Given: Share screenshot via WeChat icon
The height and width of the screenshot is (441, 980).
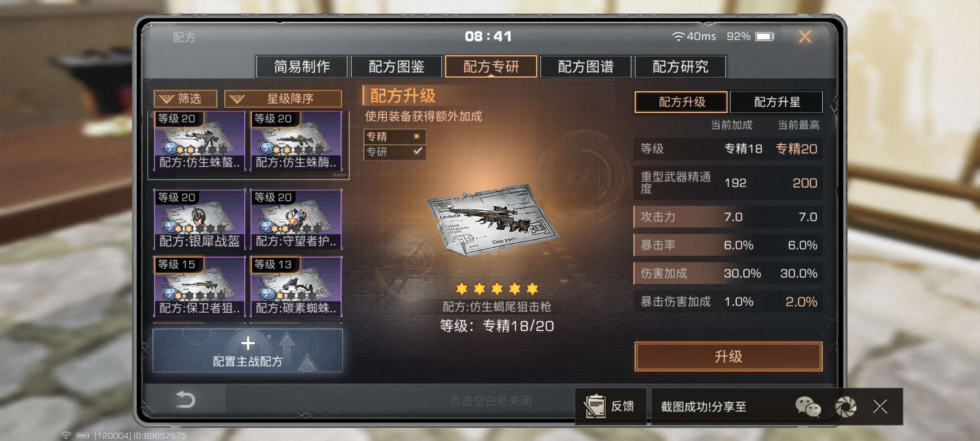Looking at the screenshot, I should pyautogui.click(x=808, y=406).
